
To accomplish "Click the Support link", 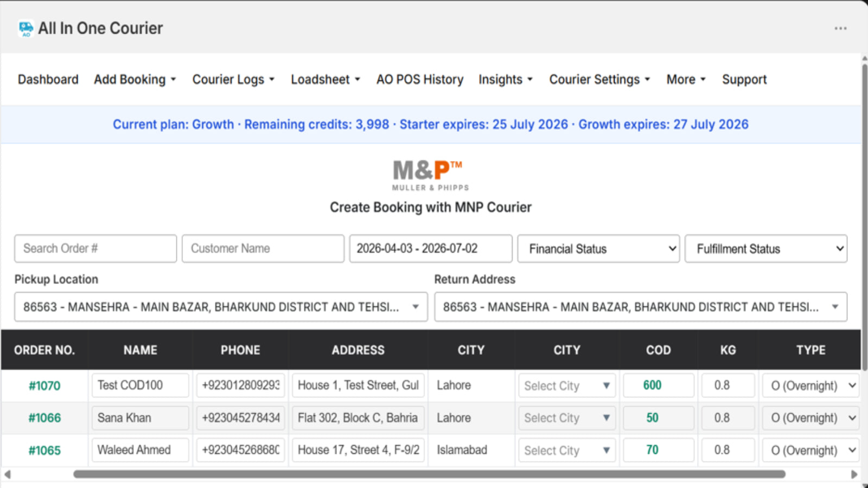I will pyautogui.click(x=744, y=80).
